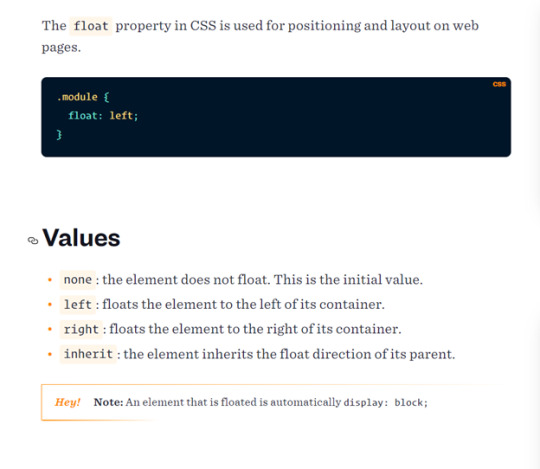The width and height of the screenshot is (540, 469).
Task: Click the display: block; code in note
Action: tap(385, 403)
